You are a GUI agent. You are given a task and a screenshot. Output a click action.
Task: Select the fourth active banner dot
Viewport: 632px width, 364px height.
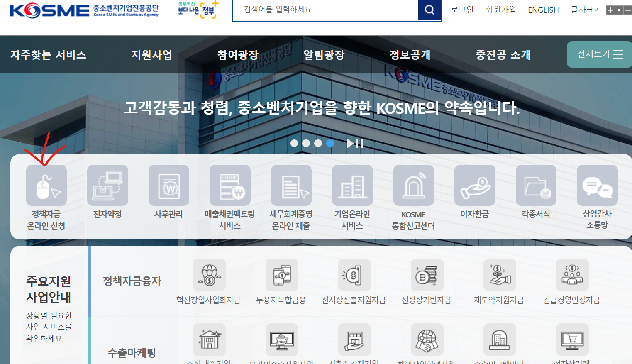(330, 143)
